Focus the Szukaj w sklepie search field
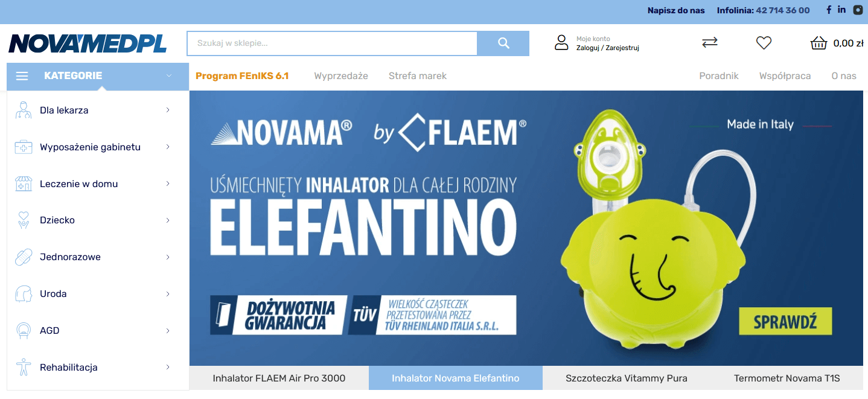Image resolution: width=868 pixels, height=399 pixels. pos(332,43)
